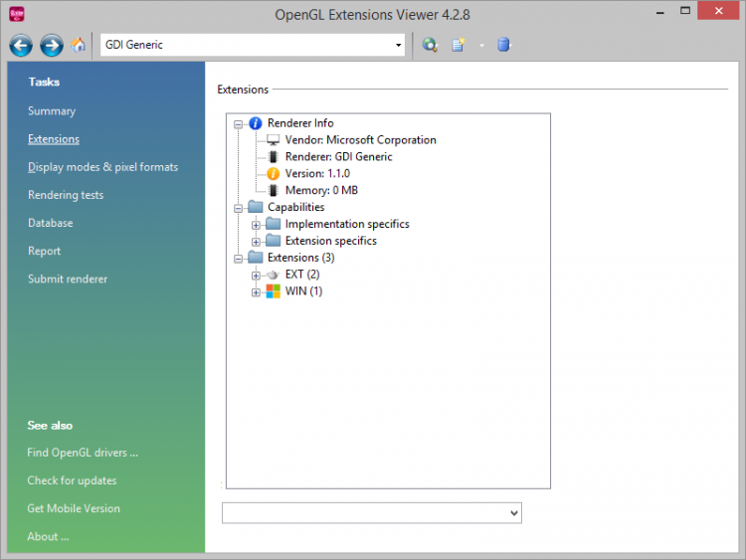Go to Home via house icon
Screen dimensions: 746x560
pos(78,45)
